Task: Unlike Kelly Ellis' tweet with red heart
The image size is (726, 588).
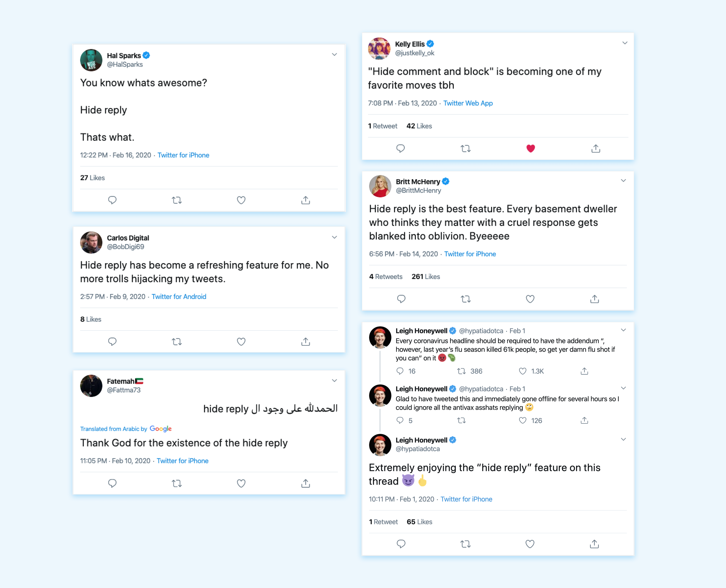Action: (x=530, y=149)
